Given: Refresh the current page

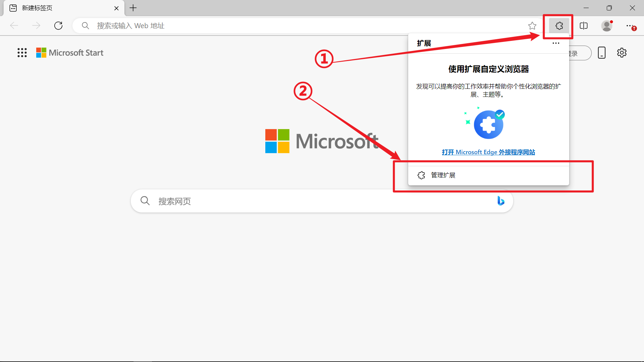Looking at the screenshot, I should [58, 26].
